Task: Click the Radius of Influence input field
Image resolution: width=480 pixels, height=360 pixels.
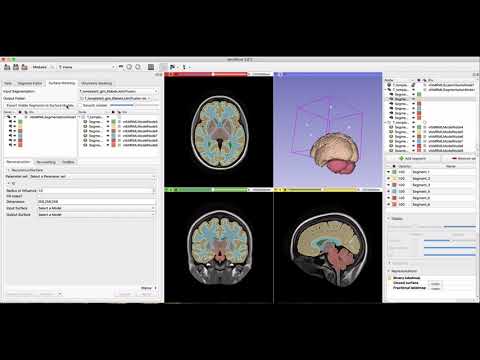Action: pos(95,191)
